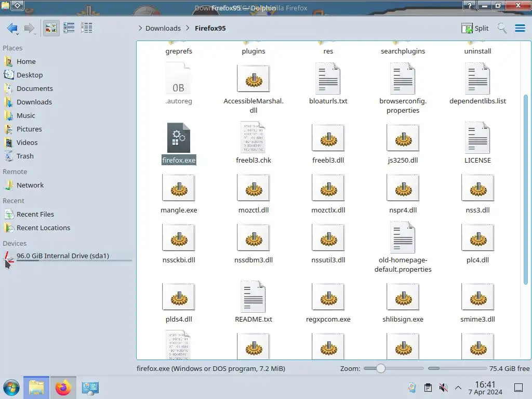Select dependentlibs.list file icon
Image resolution: width=532 pixels, height=399 pixels.
click(x=477, y=79)
